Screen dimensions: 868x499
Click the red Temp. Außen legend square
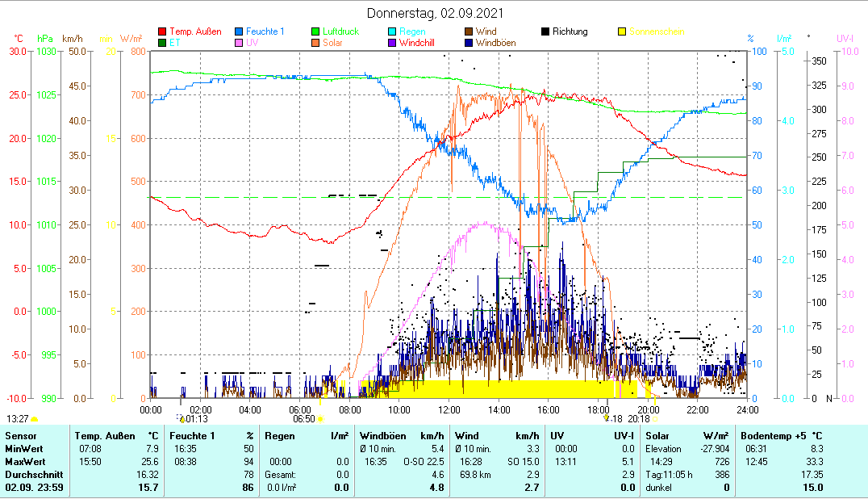tap(162, 31)
